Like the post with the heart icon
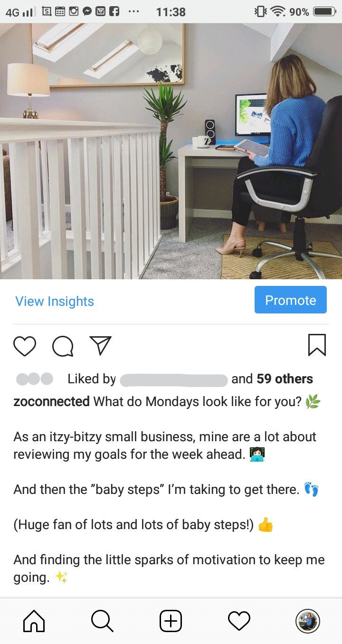 (x=25, y=346)
